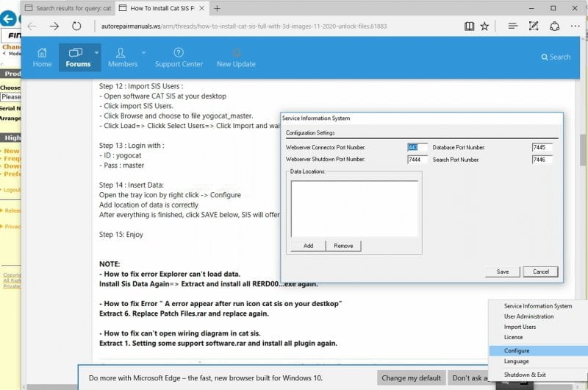Choose Import Users from tray menu
588x390 pixels.
(520, 327)
